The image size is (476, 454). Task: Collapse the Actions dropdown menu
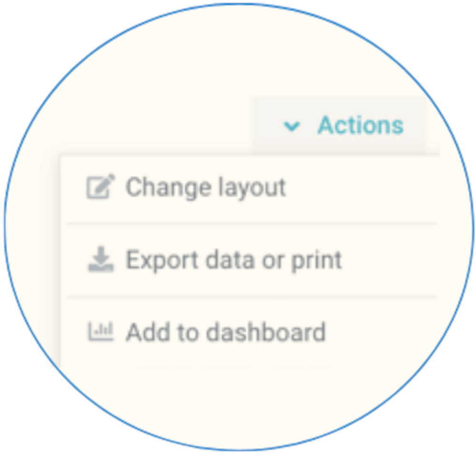339,125
